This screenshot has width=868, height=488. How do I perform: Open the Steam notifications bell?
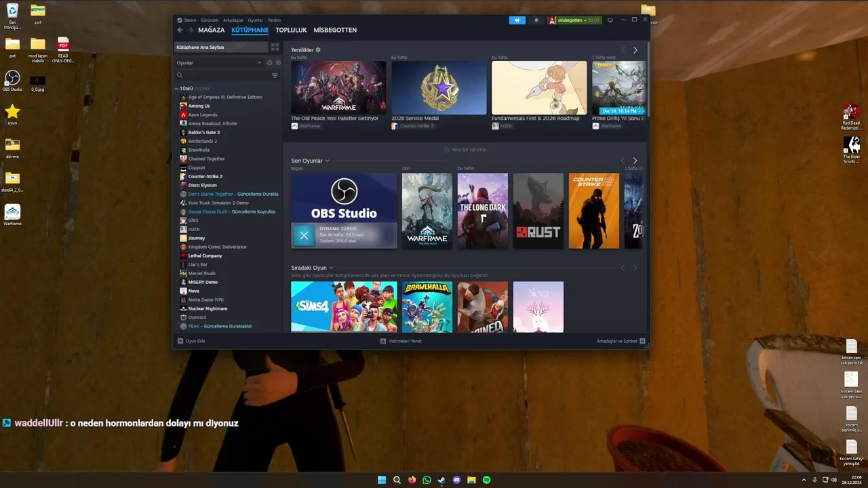tap(536, 20)
